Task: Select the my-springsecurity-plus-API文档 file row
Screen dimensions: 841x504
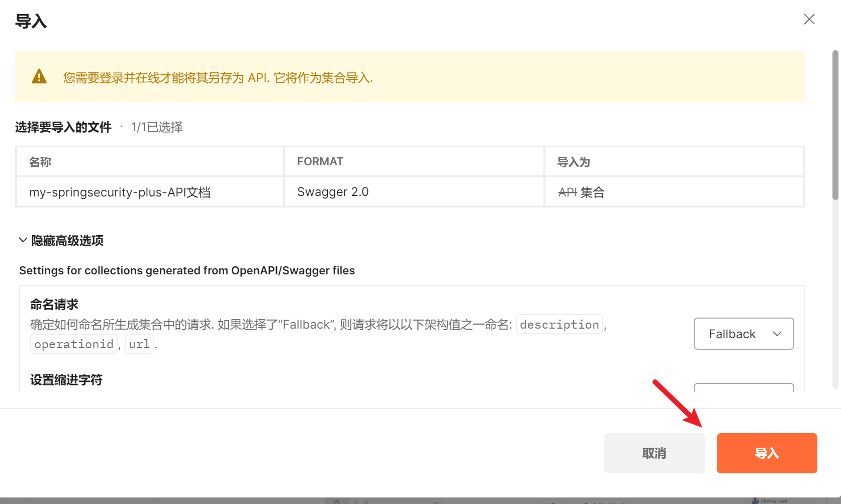Action: tap(120, 192)
